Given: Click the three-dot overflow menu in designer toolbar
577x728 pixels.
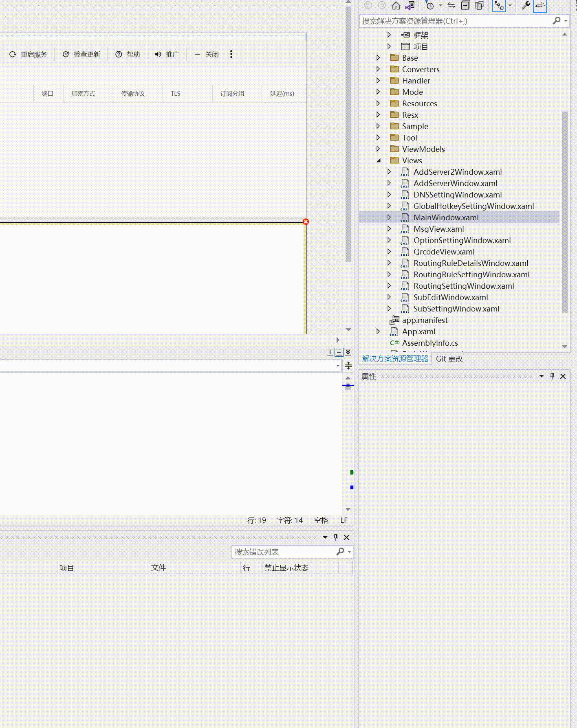Looking at the screenshot, I should click(x=231, y=54).
